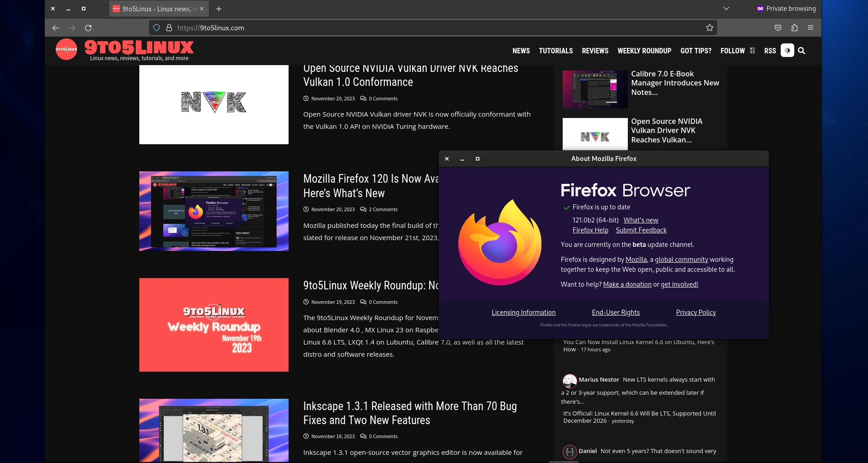Open the list all tabs chevron
Viewport: 868px width, 463px height.
pos(726,9)
